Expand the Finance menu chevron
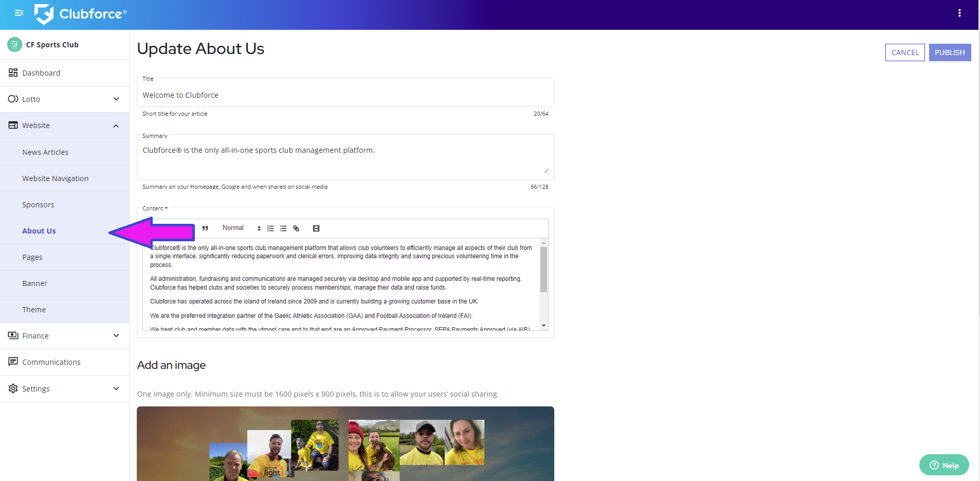The height and width of the screenshot is (481, 980). pos(116,335)
